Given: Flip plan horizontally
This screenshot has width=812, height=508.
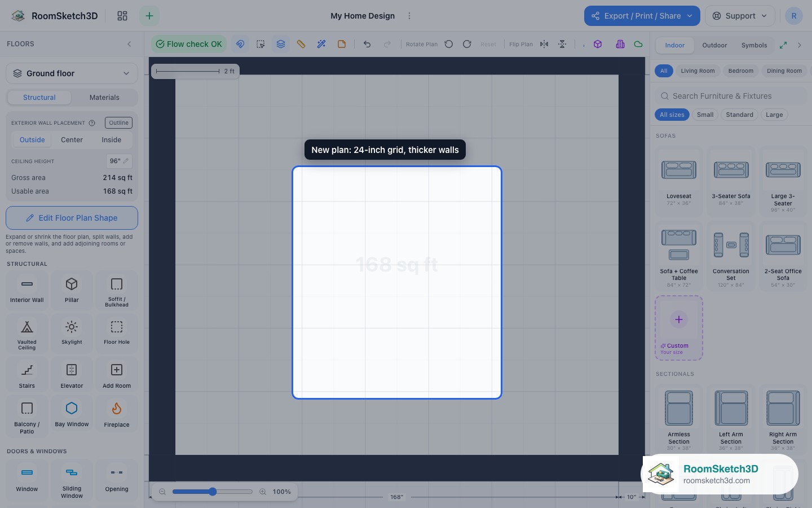Looking at the screenshot, I should click(x=544, y=44).
